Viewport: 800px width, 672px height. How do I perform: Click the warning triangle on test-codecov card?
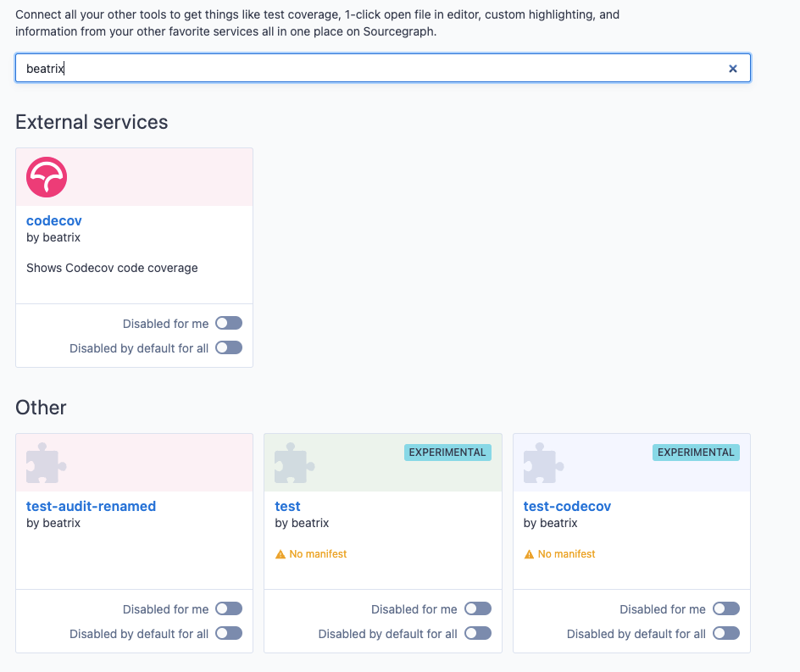pyautogui.click(x=529, y=554)
